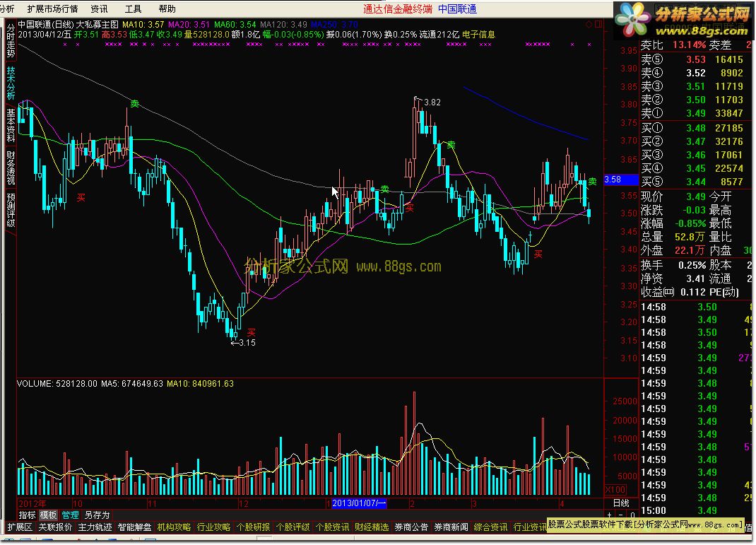Open the 综合资讯 bottom tab
The image size is (756, 545).
pos(490,527)
